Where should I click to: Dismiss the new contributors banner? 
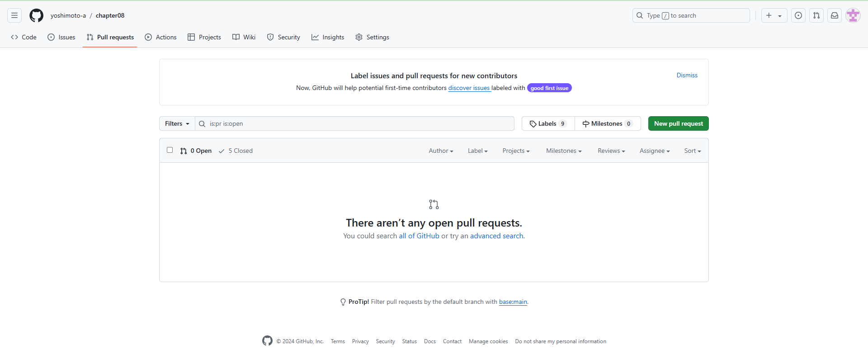687,75
